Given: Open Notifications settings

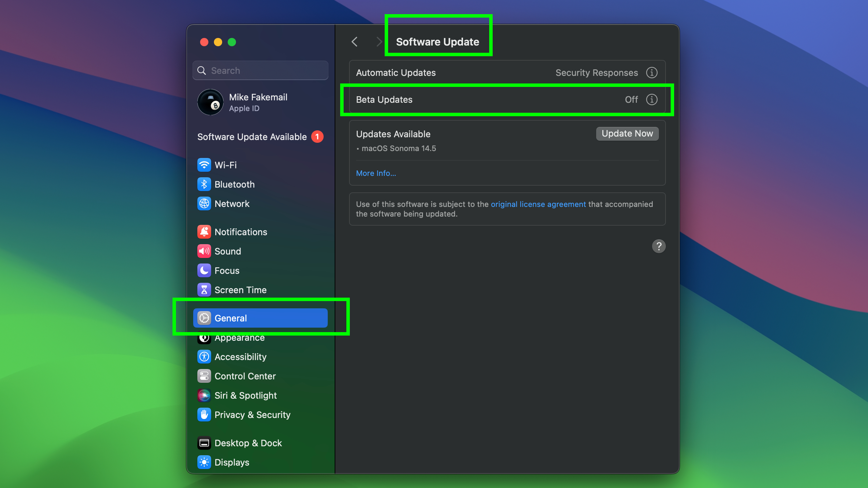Looking at the screenshot, I should pos(240,232).
